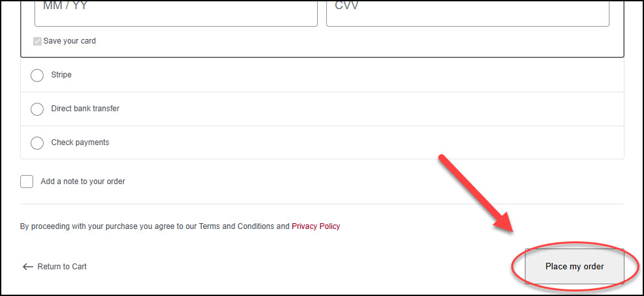The height and width of the screenshot is (296, 644).
Task: Click the 'Stripe' payment option label
Action: 61,75
